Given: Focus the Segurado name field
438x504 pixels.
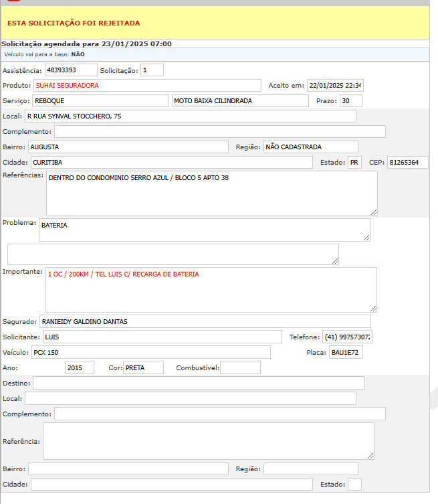Looking at the screenshot, I should [x=205, y=321].
